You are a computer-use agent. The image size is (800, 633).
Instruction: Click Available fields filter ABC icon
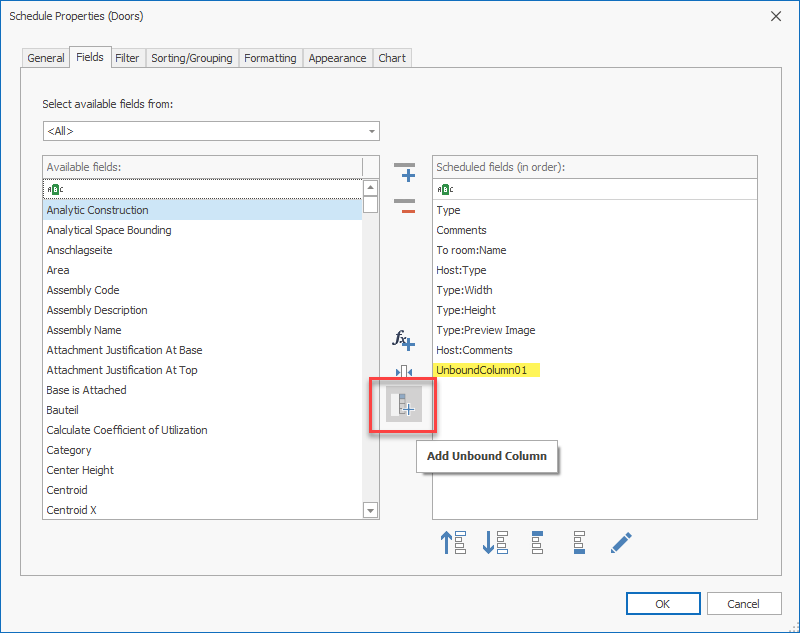click(x=55, y=189)
